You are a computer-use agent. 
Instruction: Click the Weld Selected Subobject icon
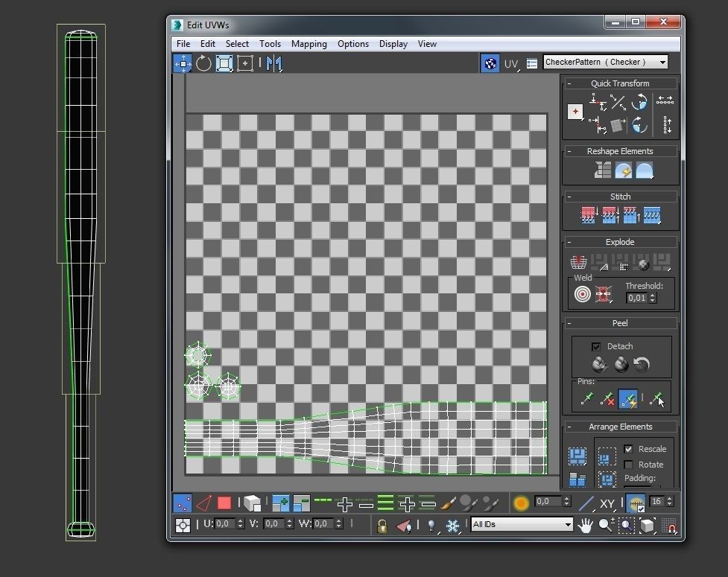[x=603, y=294]
